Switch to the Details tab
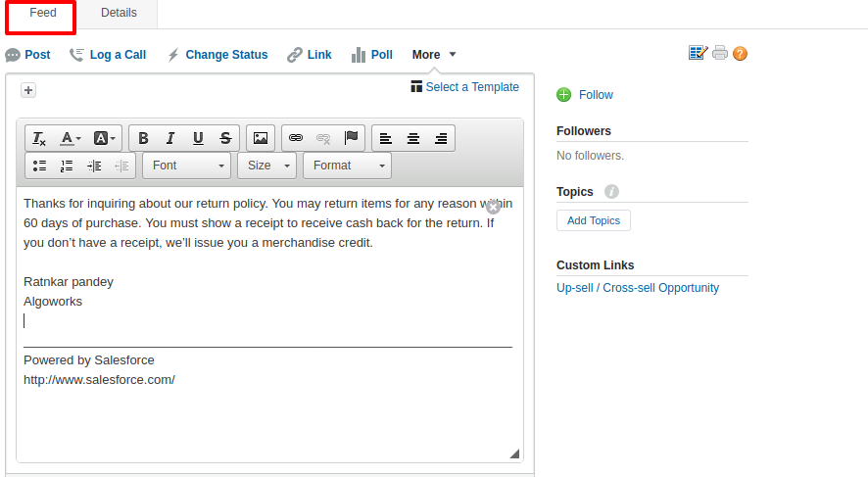868x477 pixels. tap(119, 13)
